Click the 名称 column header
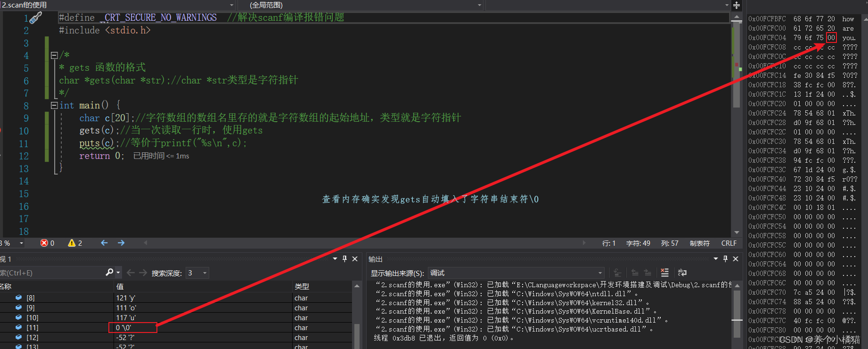Screen dimensions: 868x349 point(57,286)
